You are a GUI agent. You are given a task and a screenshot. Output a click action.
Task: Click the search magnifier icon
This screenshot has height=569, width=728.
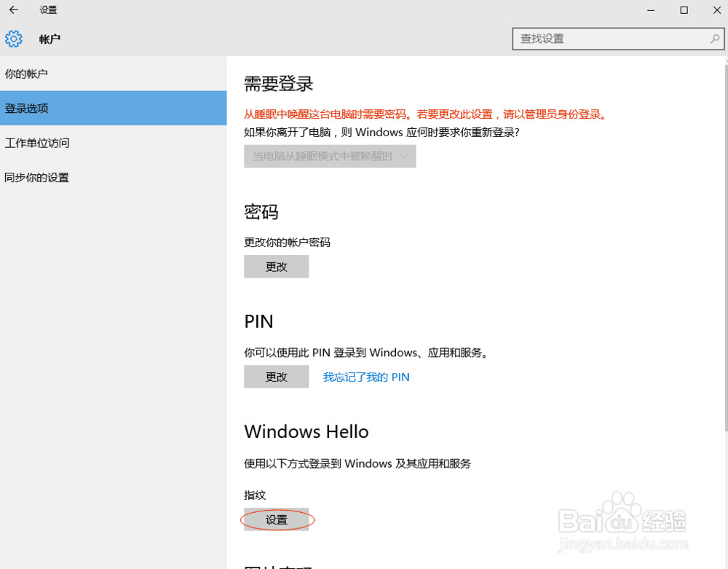tap(715, 39)
